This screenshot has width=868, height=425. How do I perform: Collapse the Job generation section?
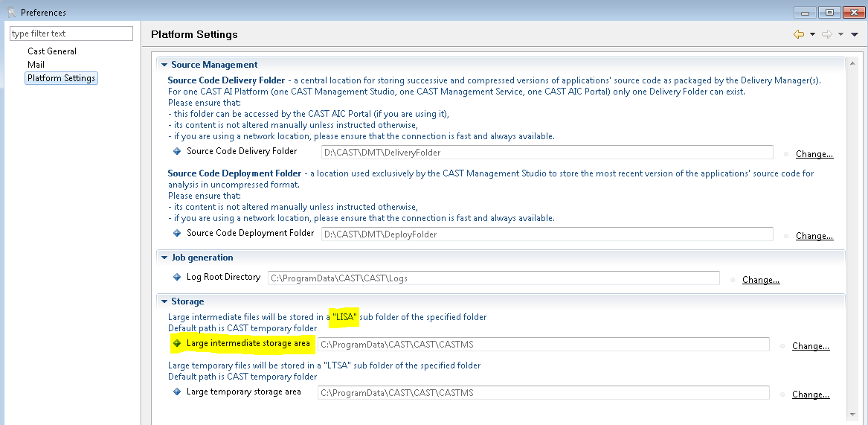point(164,258)
